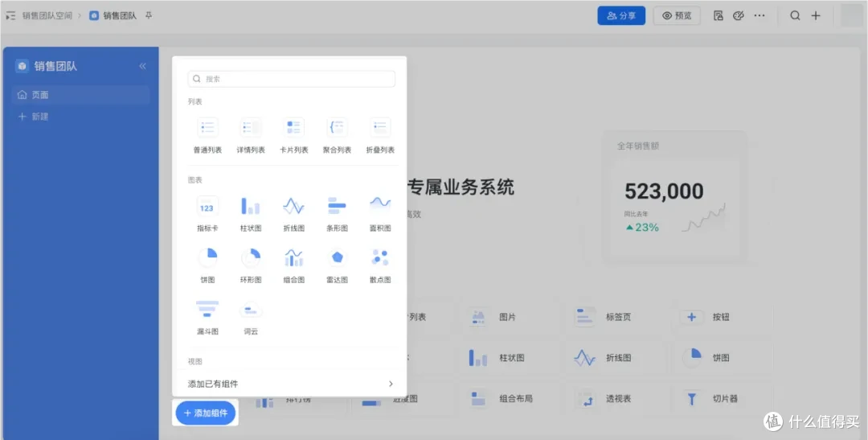Open the page template icon
Screen dimensions: 868x440
[x=718, y=15]
